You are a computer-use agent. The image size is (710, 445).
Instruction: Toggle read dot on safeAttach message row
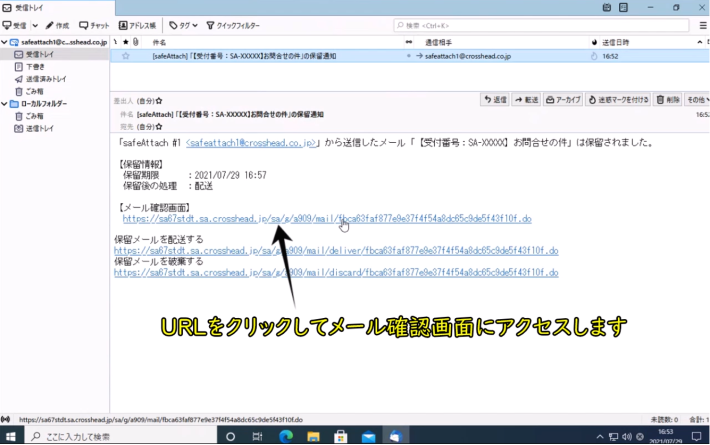click(x=408, y=56)
